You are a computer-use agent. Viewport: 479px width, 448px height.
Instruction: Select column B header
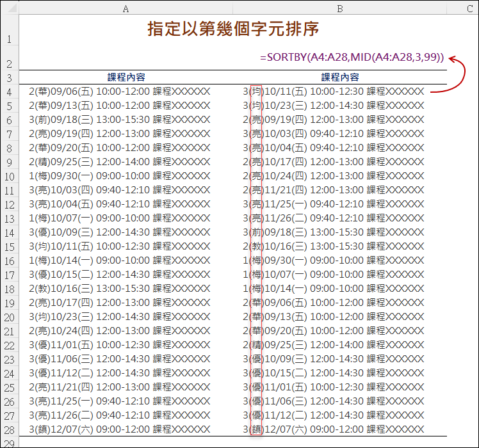pyautogui.click(x=339, y=8)
